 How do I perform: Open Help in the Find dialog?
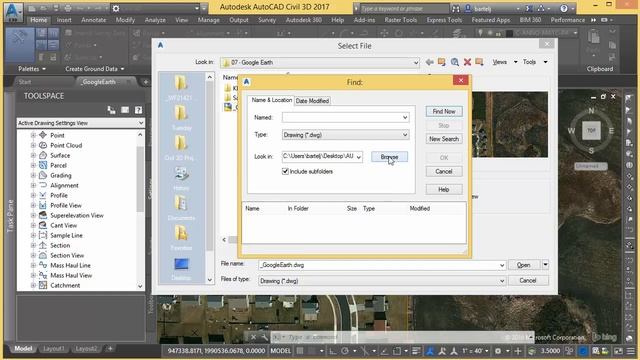click(x=444, y=189)
